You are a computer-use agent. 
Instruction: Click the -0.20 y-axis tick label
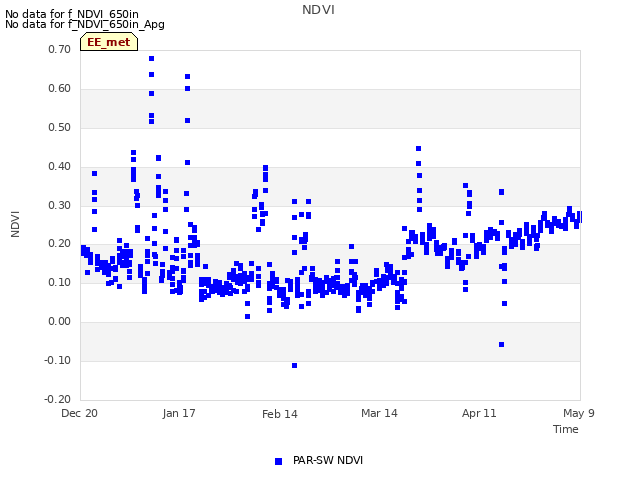tap(58, 399)
